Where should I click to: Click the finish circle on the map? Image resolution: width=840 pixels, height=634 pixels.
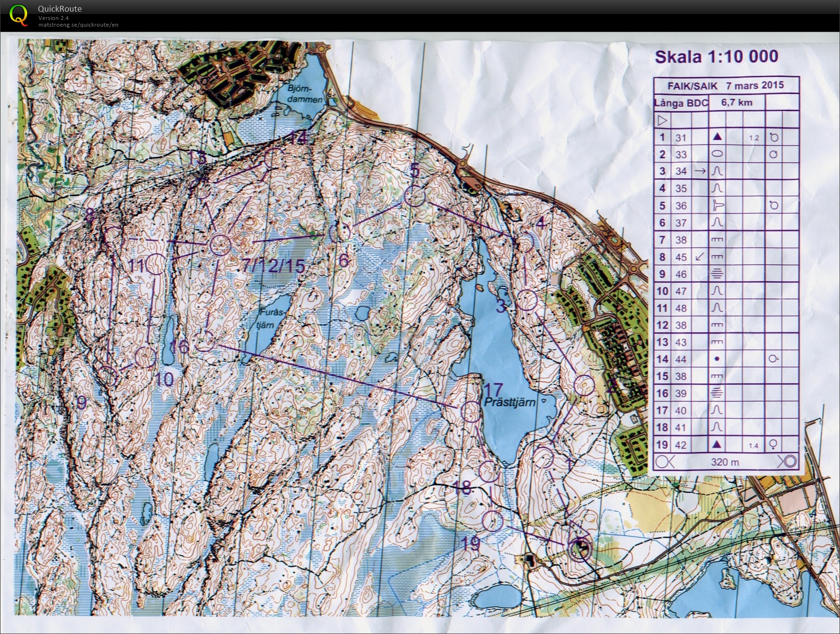click(579, 549)
